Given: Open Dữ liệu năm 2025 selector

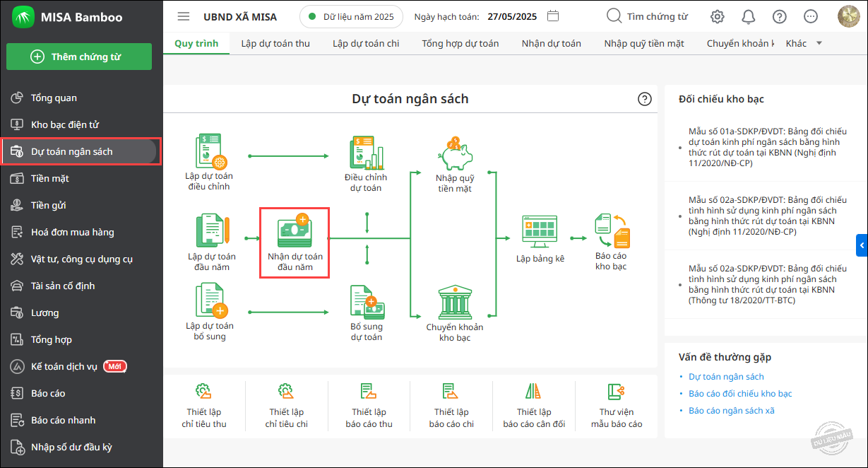Looking at the screenshot, I should click(x=351, y=16).
